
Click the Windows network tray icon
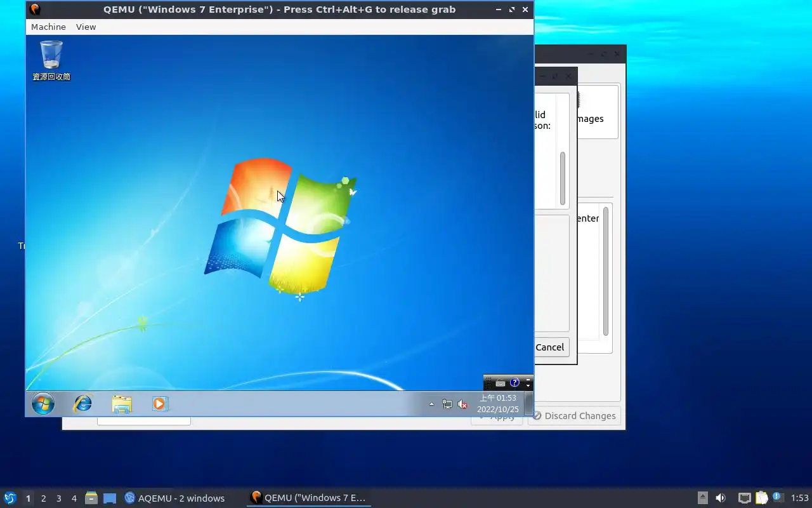[447, 404]
